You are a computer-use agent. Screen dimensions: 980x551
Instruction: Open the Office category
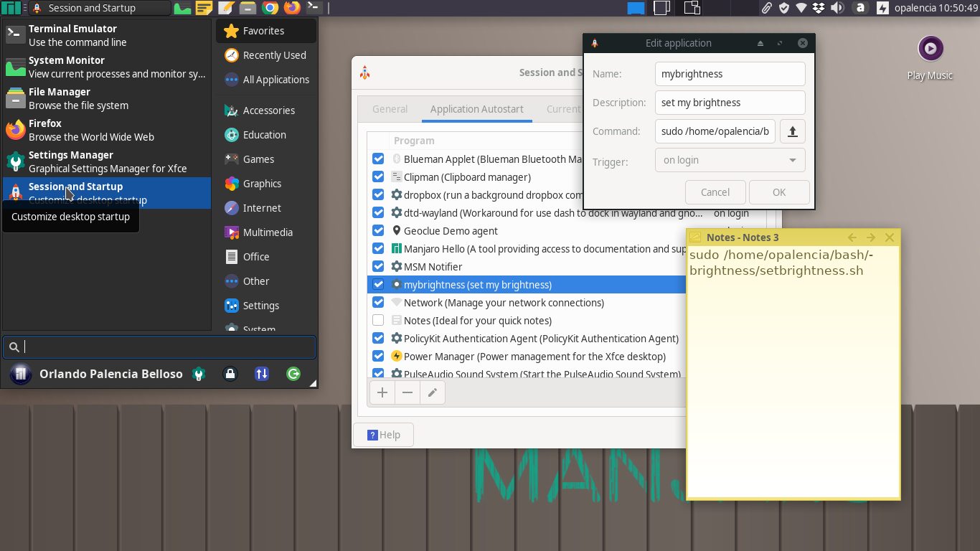[x=266, y=257]
